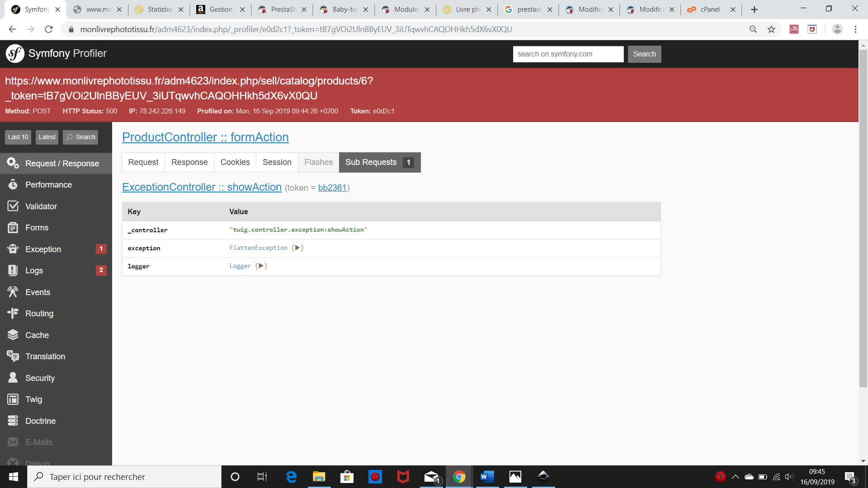Click the Validator checkmark icon
The width and height of the screenshot is (868, 488).
pyautogui.click(x=13, y=206)
